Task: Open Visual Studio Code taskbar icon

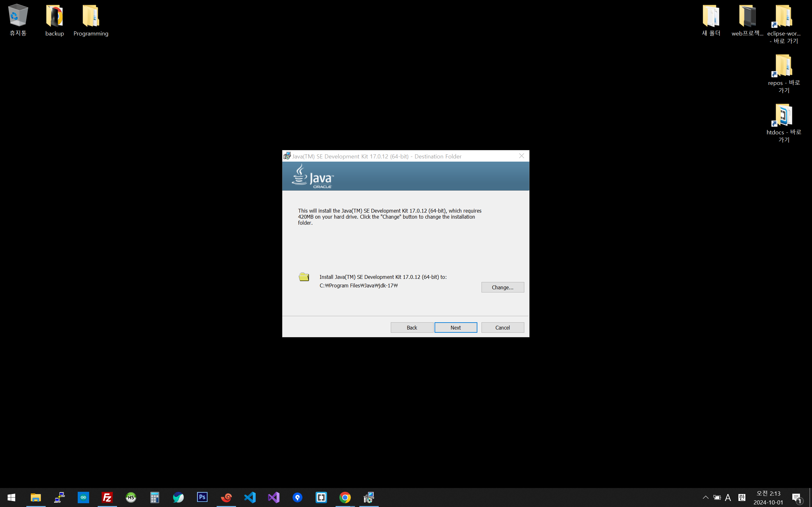Action: pyautogui.click(x=250, y=497)
